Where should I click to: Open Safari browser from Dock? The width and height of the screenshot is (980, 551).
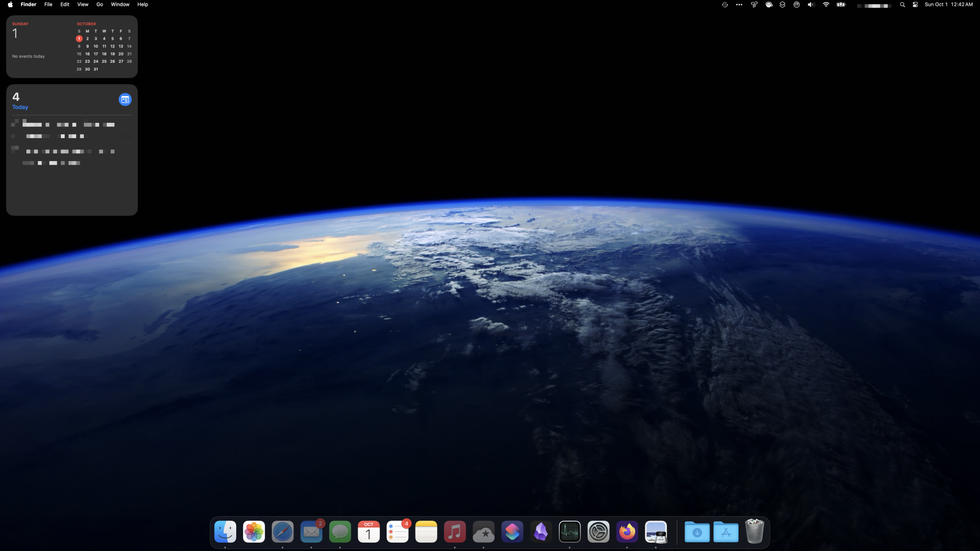click(x=283, y=531)
